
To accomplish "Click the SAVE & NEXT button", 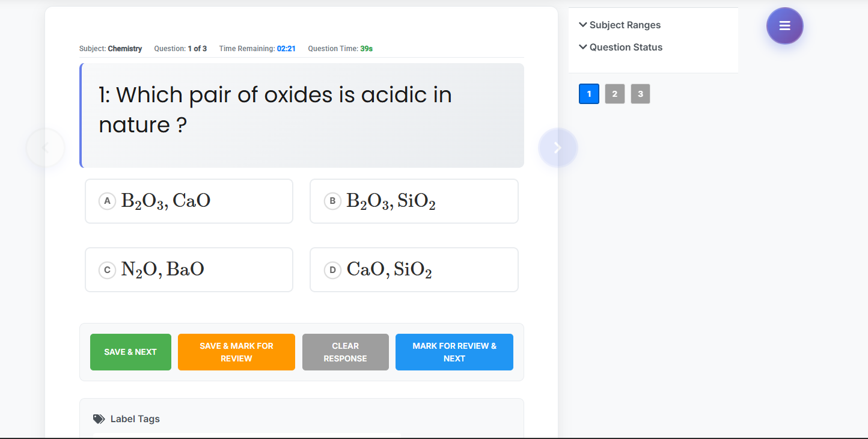I will 130,352.
